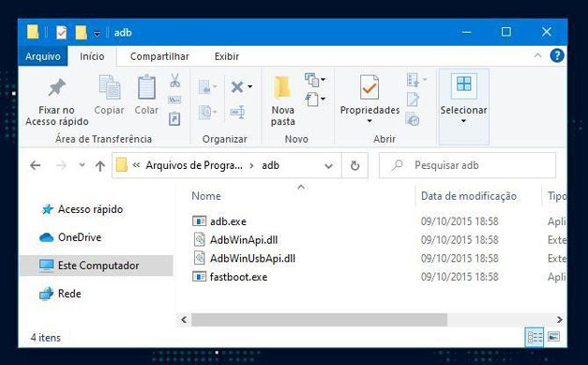Open the delete dropdown arrow
The height and width of the screenshot is (365, 588).
[x=250, y=87]
